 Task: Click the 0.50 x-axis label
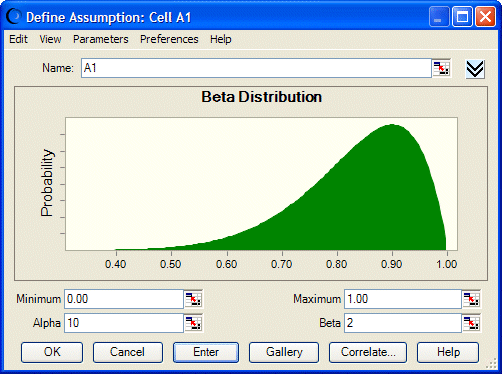pos(171,264)
